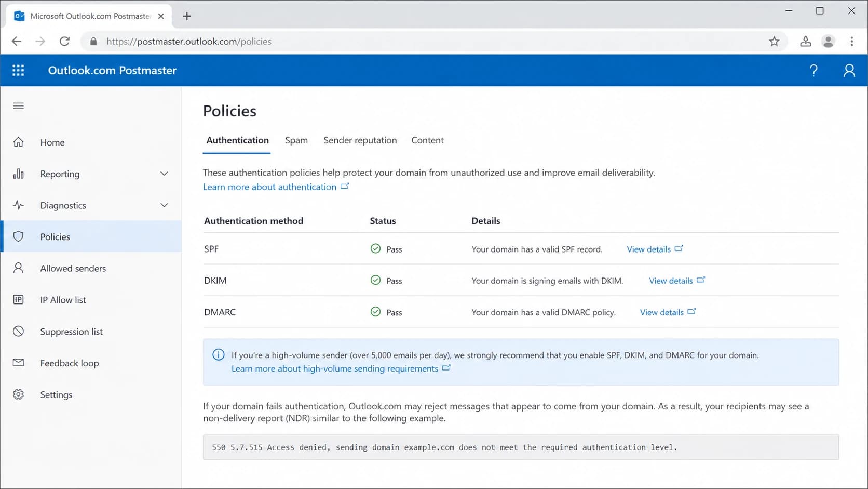
Task: Switch to the Content tab
Action: [427, 140]
